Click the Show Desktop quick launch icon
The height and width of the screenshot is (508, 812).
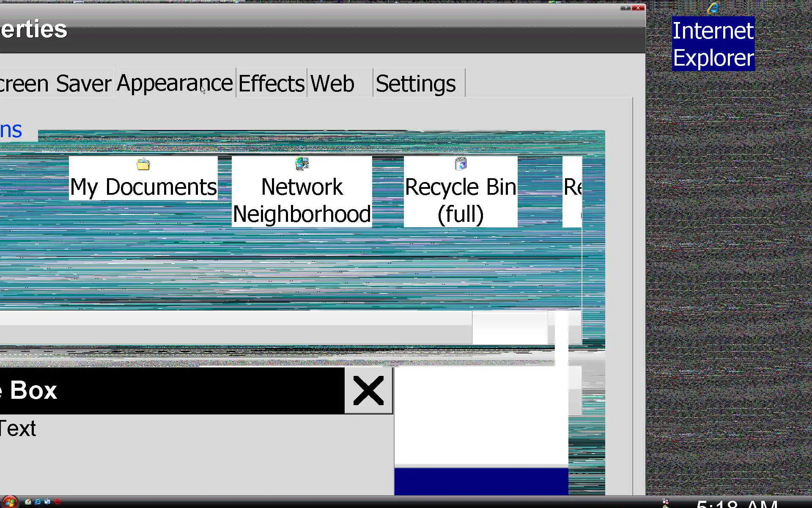pos(47,502)
